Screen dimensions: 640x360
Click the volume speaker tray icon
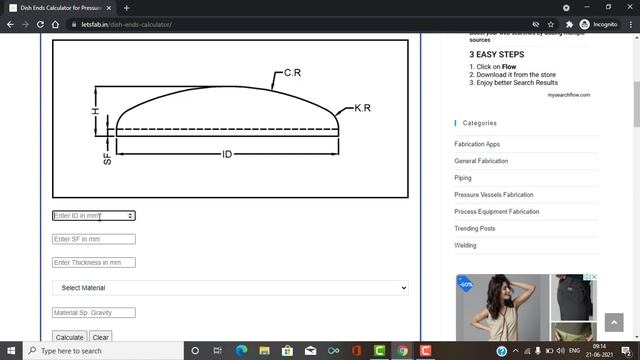coord(561,351)
